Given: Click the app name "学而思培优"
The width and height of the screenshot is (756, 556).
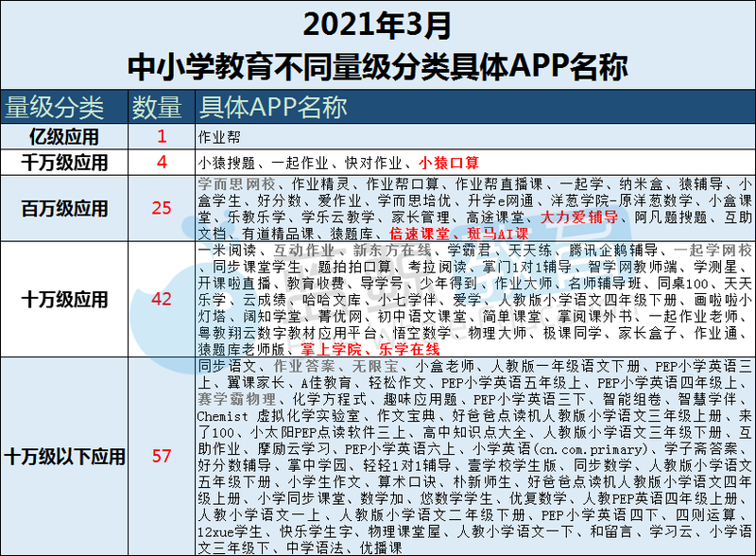Looking at the screenshot, I should coord(414,200).
